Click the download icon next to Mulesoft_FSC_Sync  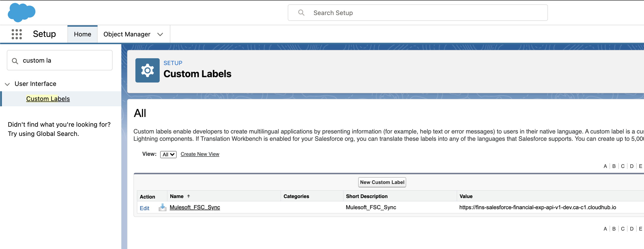pos(162,207)
